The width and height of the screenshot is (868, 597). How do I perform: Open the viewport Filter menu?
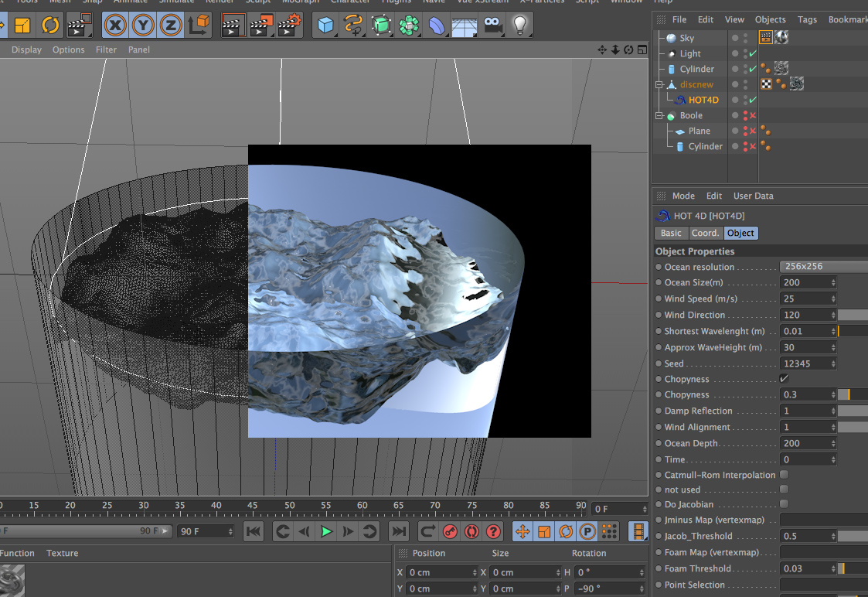pyautogui.click(x=106, y=49)
